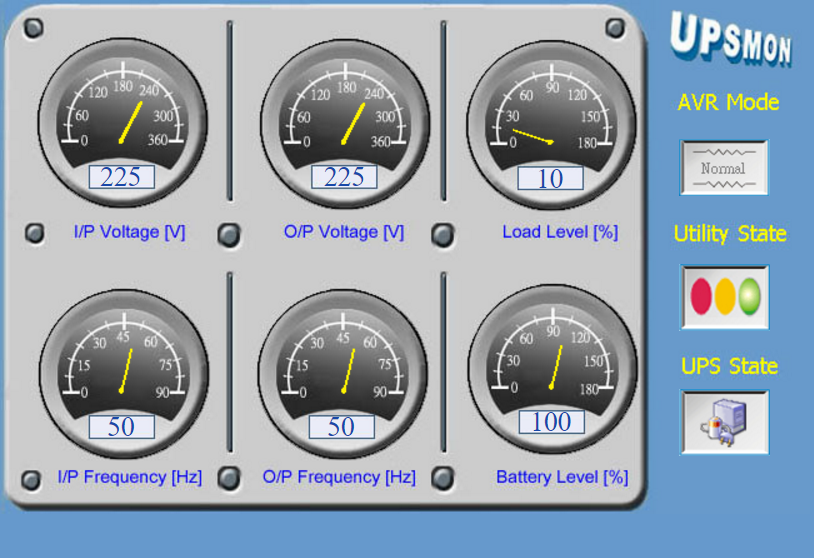The height and width of the screenshot is (558, 814).
Task: Click the green light in Utility State
Action: [x=750, y=296]
